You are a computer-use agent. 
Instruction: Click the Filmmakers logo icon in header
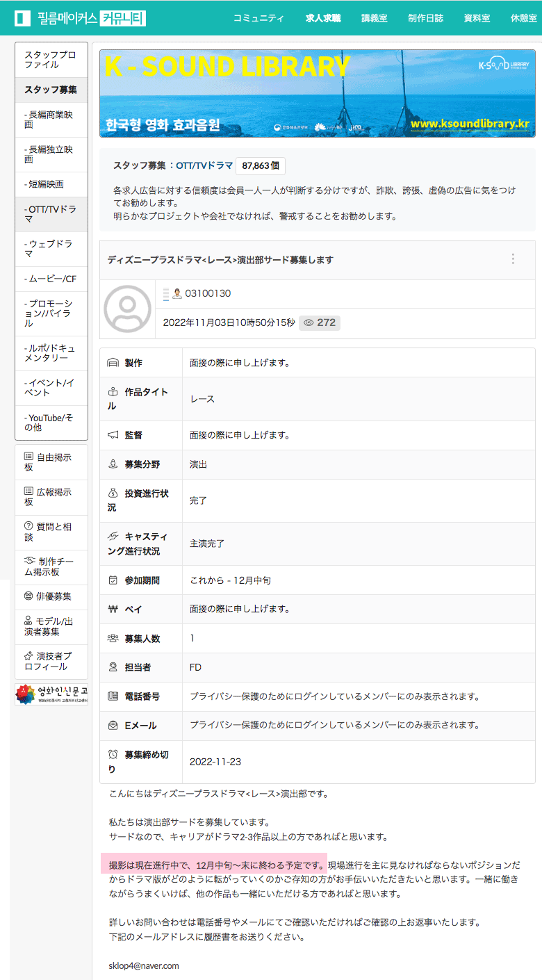pos(22,18)
